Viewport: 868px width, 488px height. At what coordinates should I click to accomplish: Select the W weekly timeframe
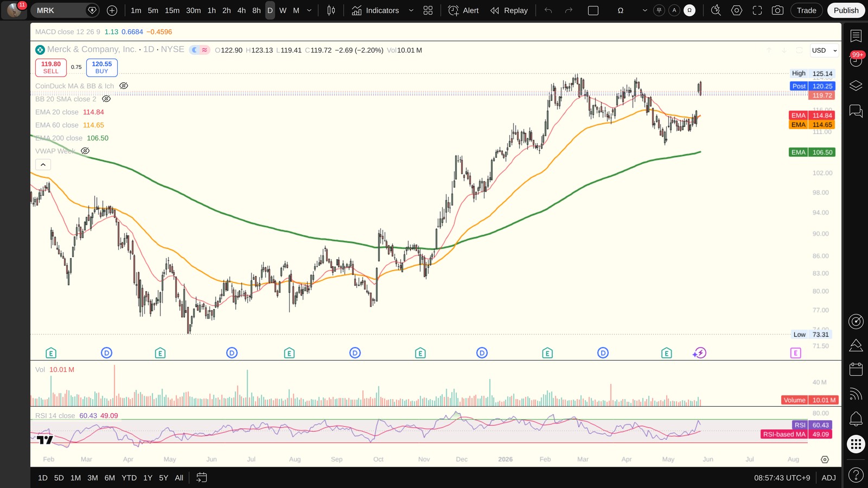pyautogui.click(x=283, y=10)
